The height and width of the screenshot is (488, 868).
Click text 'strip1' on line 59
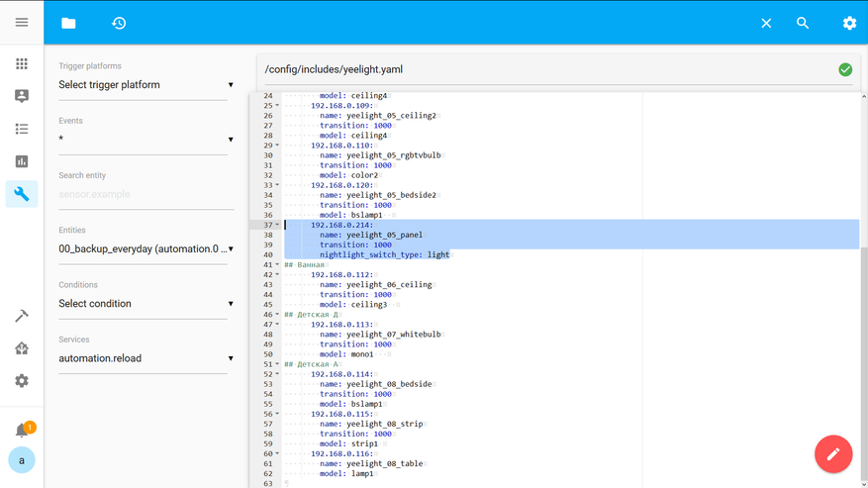(x=364, y=444)
